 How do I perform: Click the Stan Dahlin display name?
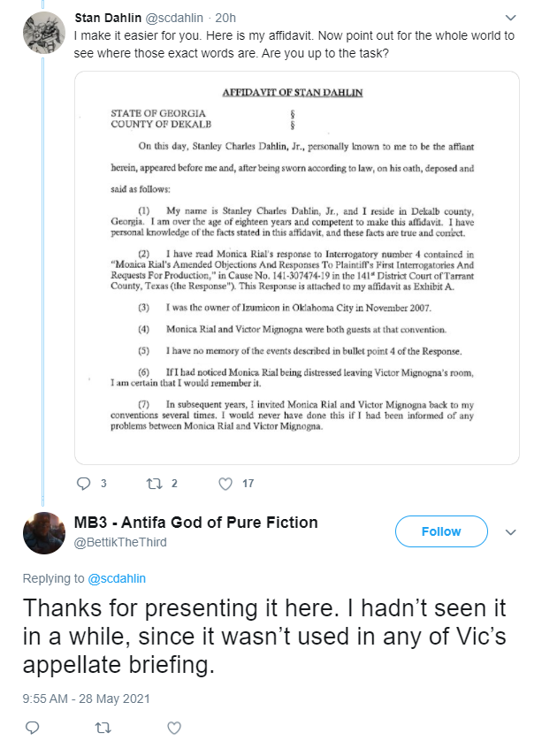click(108, 18)
